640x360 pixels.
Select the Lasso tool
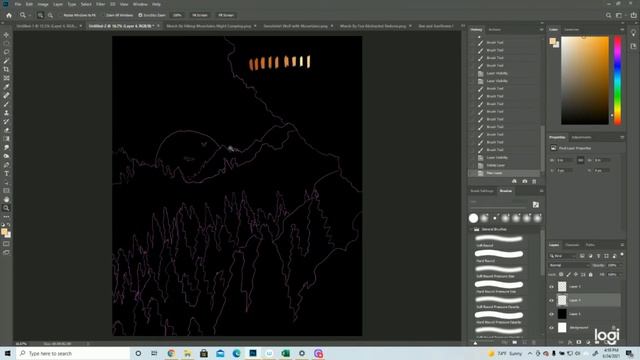point(6,52)
